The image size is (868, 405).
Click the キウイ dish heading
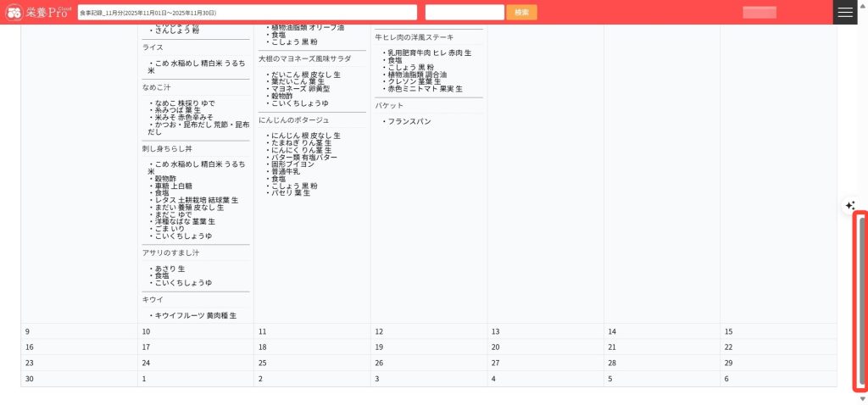(x=153, y=300)
